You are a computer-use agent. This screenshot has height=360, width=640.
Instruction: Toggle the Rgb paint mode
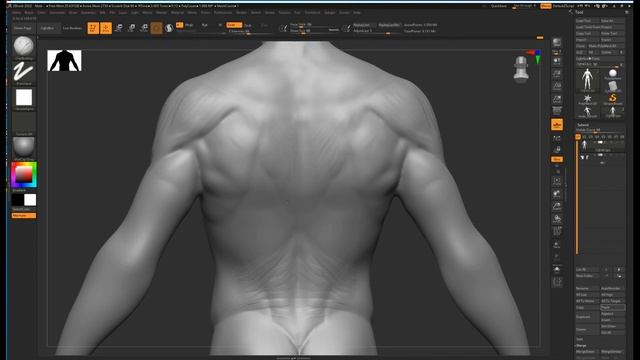[x=204, y=25]
